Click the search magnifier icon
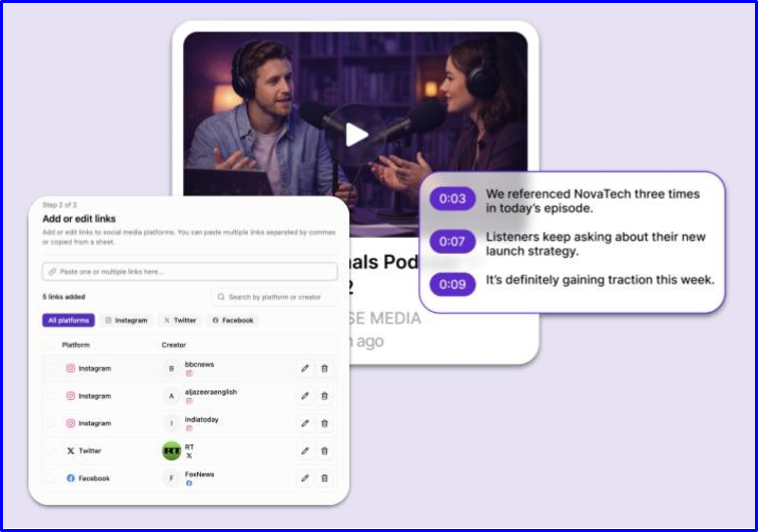 click(221, 297)
